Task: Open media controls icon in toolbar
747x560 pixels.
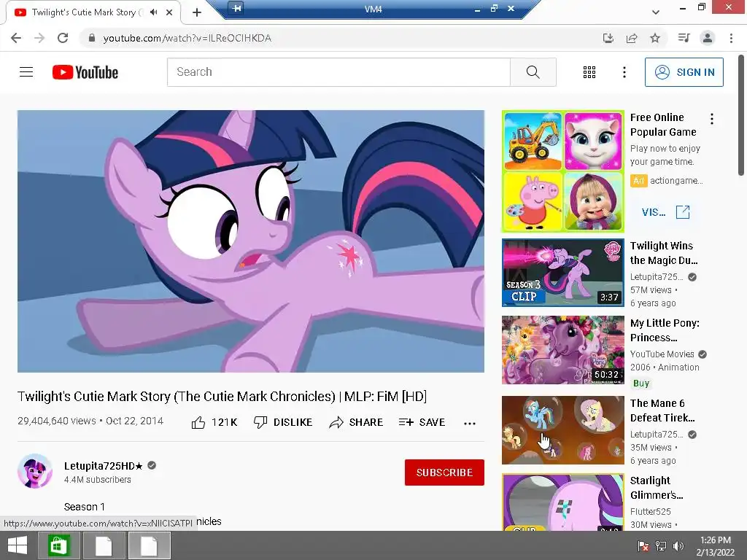Action: click(684, 38)
